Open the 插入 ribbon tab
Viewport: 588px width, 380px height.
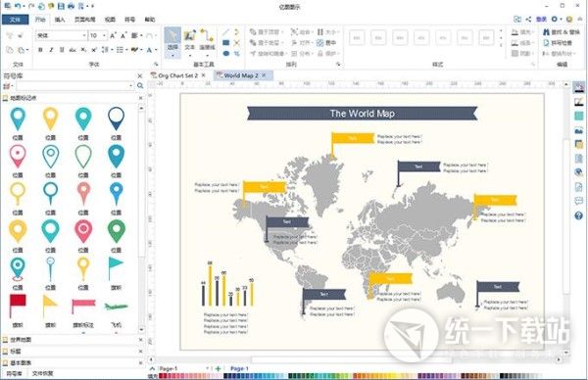click(x=60, y=20)
